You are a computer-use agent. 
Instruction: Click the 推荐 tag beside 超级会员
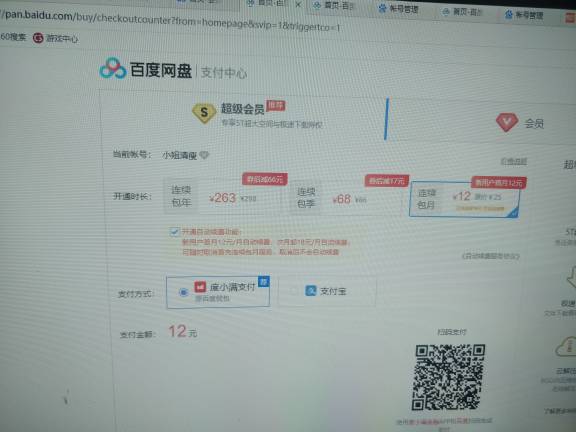276,106
